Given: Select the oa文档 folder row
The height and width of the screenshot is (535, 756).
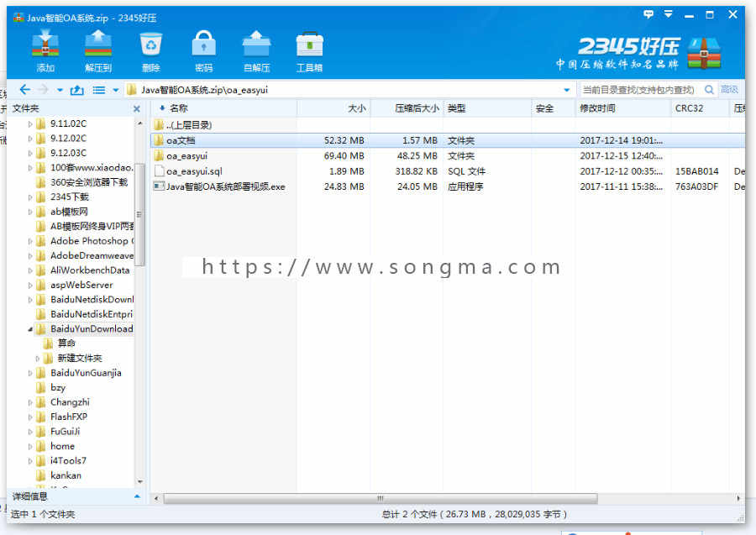Looking at the screenshot, I should 448,141.
